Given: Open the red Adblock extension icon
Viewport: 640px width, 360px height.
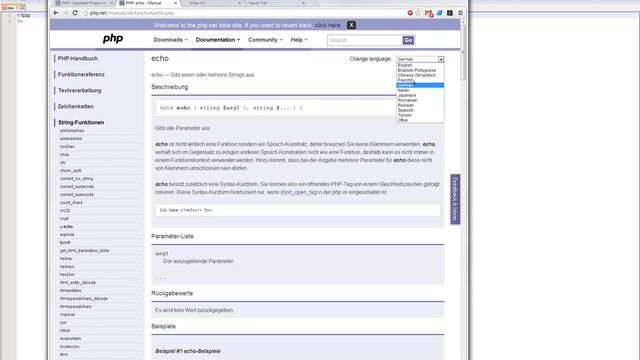Looking at the screenshot, I should click(410, 13).
